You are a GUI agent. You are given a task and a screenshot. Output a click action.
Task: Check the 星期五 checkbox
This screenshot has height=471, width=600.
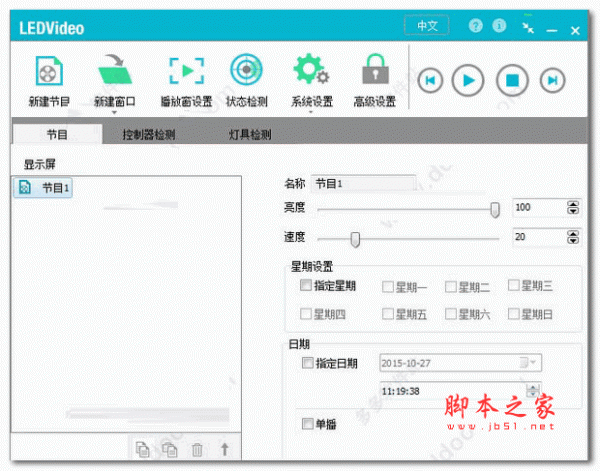388,314
